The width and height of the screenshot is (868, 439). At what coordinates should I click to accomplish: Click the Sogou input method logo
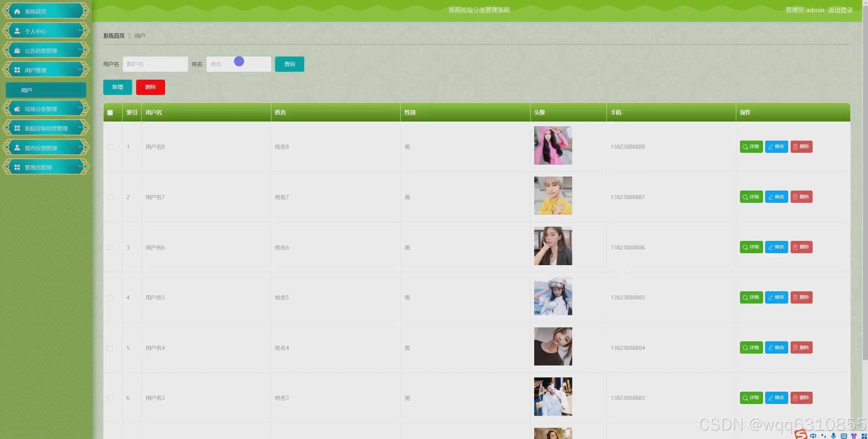click(801, 434)
